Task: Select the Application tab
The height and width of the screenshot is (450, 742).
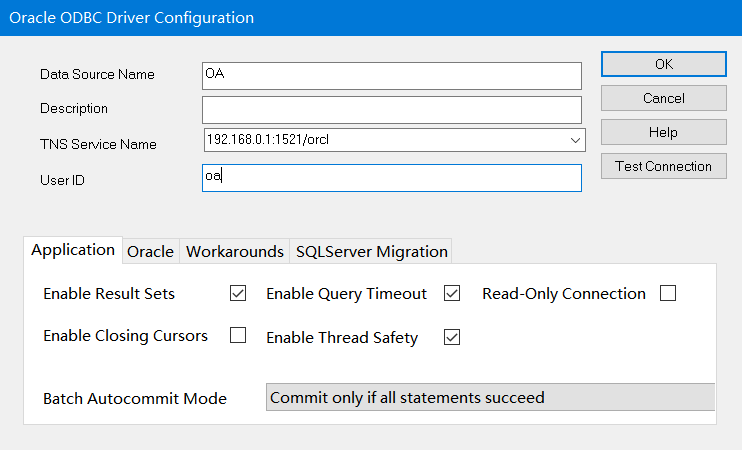Action: click(73, 250)
